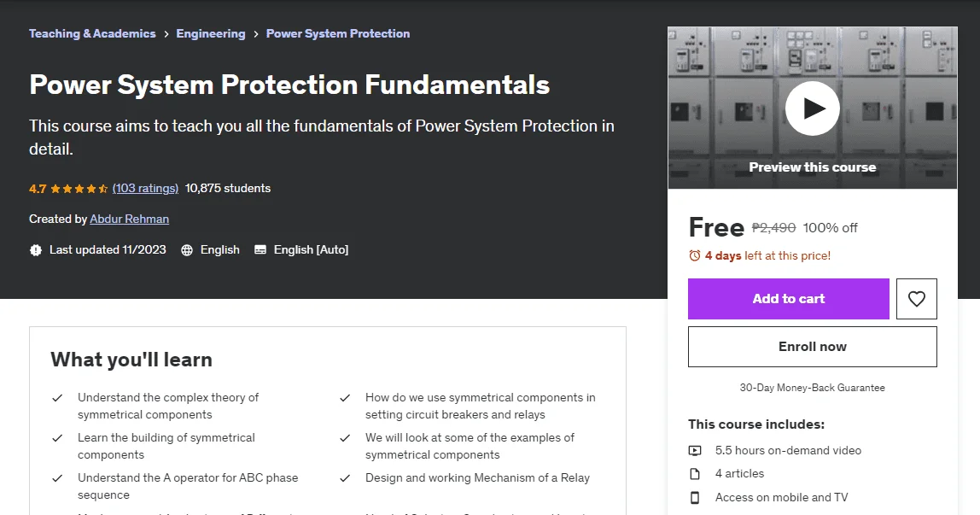Click the closed captions icon
This screenshot has height=515, width=980.
tap(260, 250)
